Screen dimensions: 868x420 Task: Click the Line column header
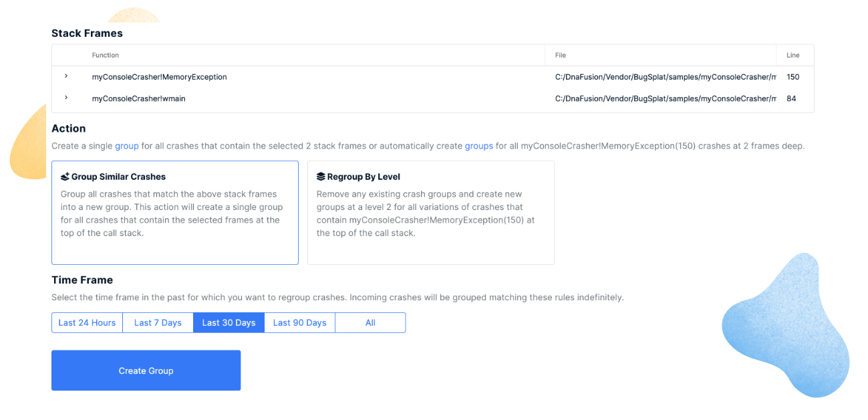click(x=792, y=56)
